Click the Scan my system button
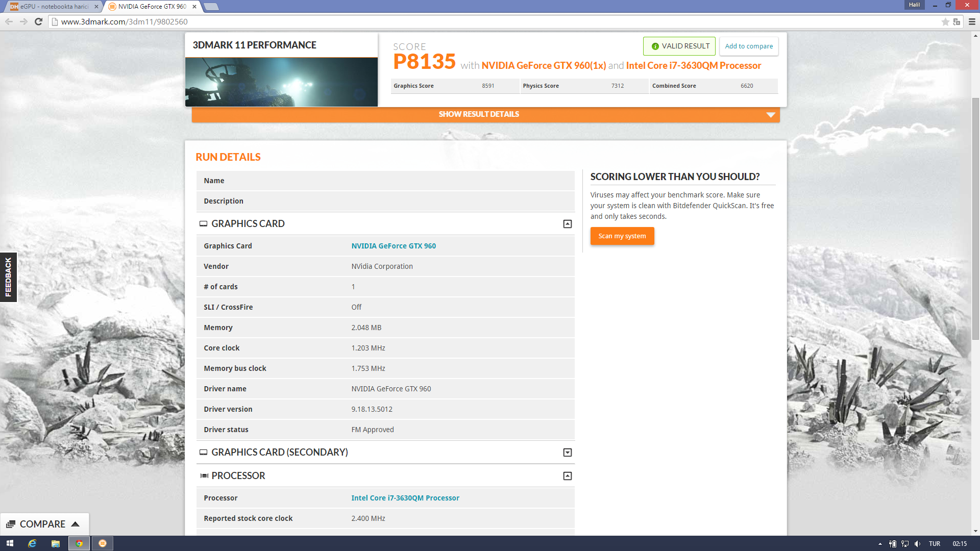Screen dimensions: 980x551 622,236
